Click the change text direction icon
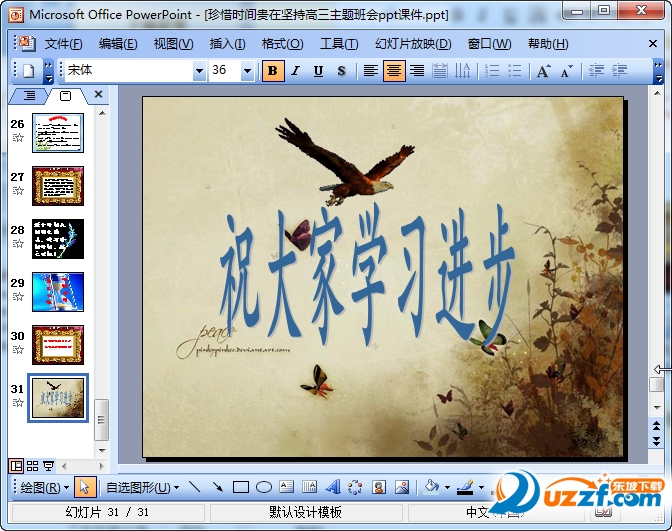 tap(462, 71)
